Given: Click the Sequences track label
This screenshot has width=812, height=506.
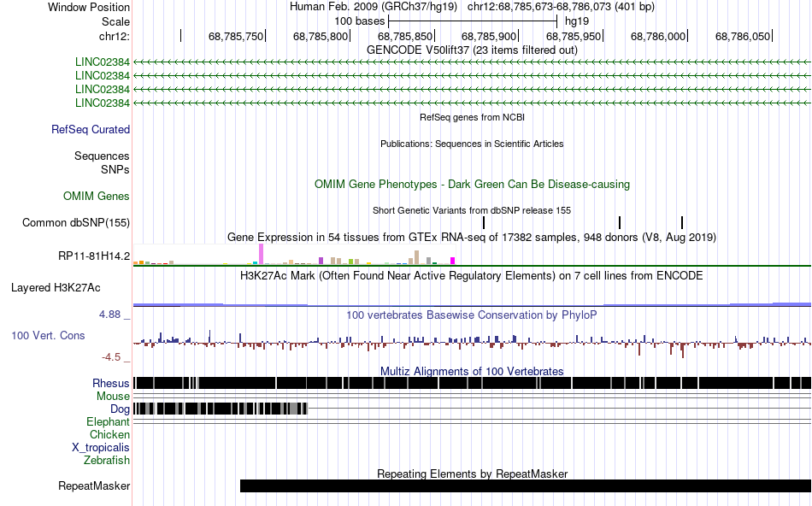Looking at the screenshot, I should 102,156.
